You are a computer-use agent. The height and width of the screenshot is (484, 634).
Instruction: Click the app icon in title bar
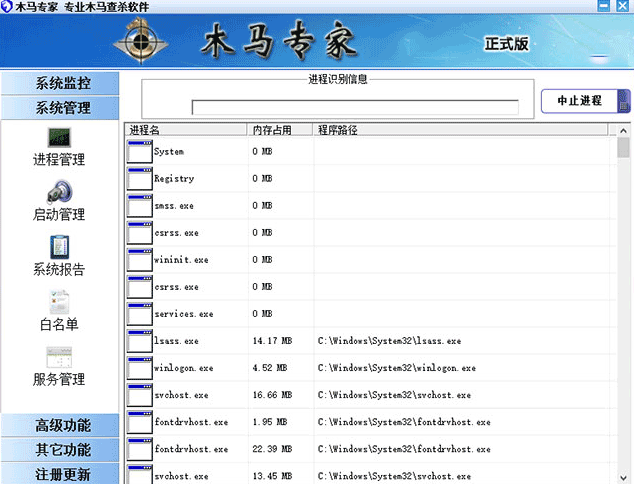(6, 6)
